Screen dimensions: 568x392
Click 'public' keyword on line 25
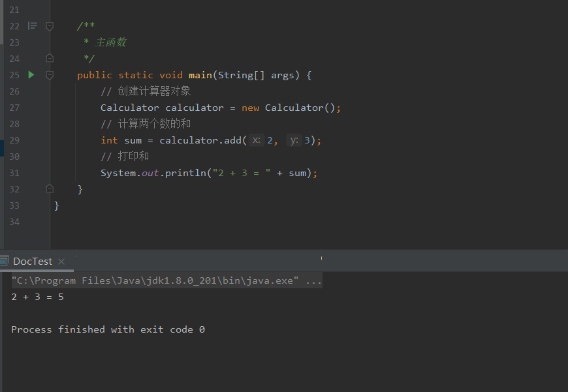pos(95,75)
